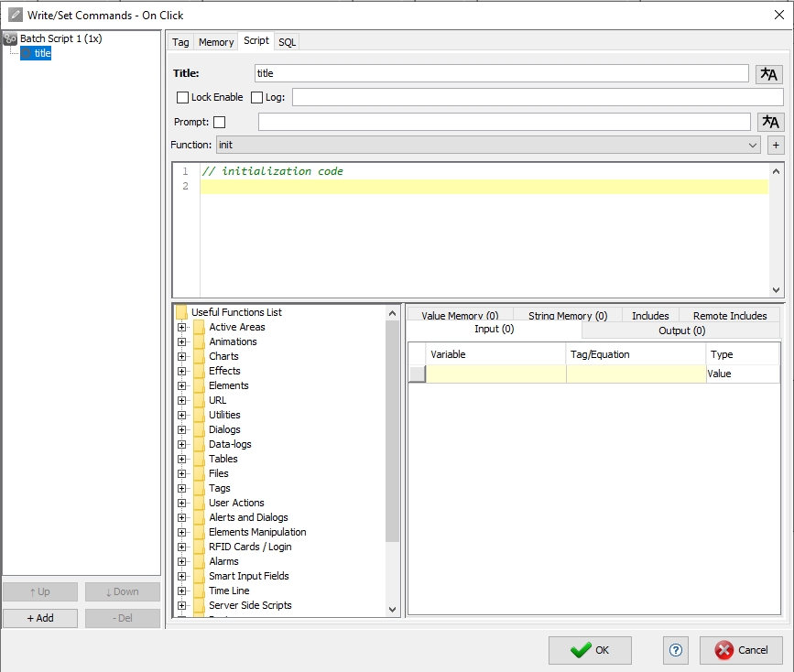Screen dimensions: 794x672
Task: Select the Output (0) tab
Action: [681, 331]
